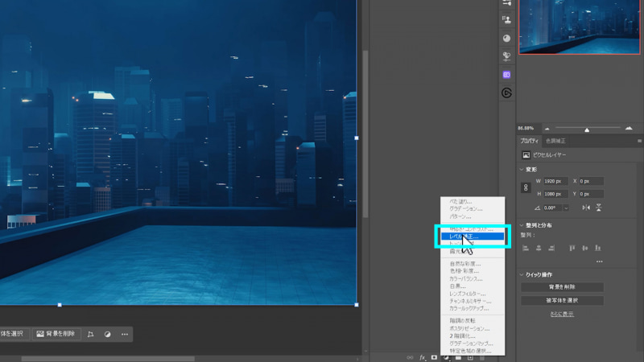Choose パターン from the menu

click(x=473, y=216)
